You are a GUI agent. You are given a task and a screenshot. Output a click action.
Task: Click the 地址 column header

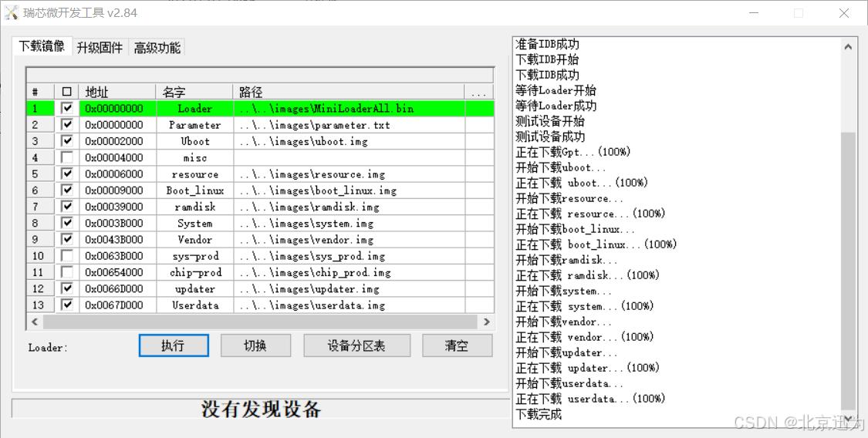point(117,92)
